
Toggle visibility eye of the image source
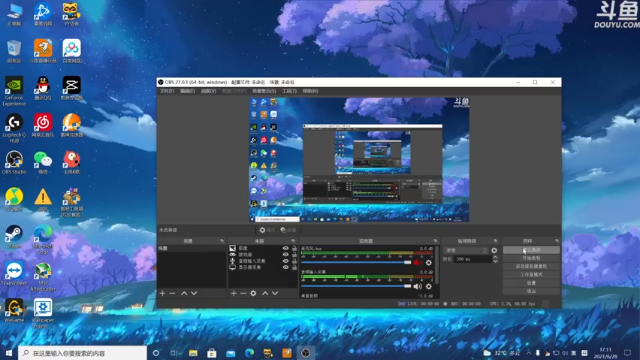coord(285,248)
